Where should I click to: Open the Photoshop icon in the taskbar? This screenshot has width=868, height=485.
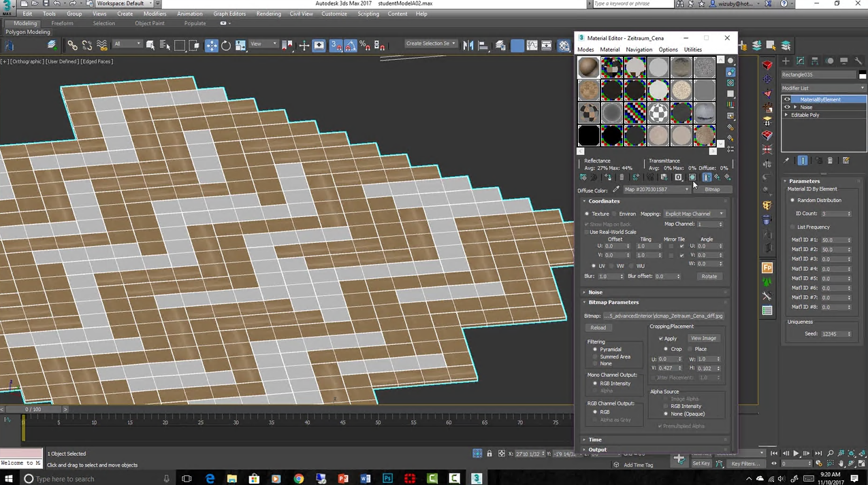click(x=387, y=478)
